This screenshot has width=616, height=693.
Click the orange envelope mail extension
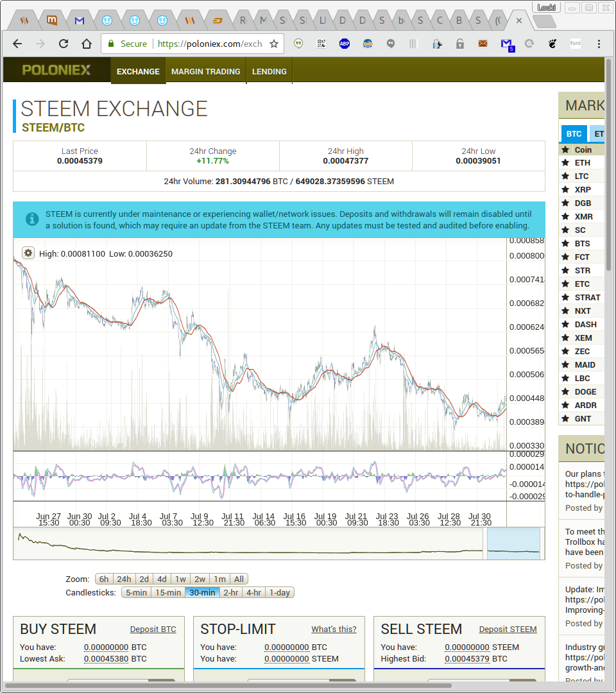[x=483, y=44]
